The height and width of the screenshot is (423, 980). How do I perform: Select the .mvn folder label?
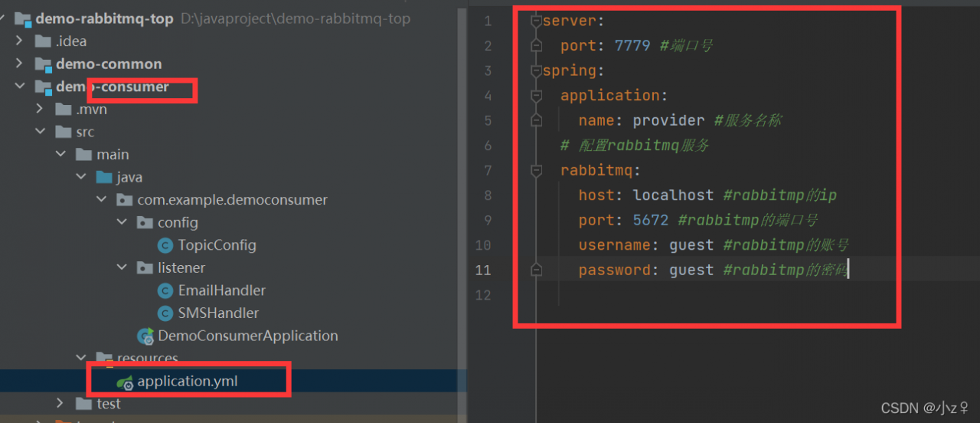[x=91, y=110]
